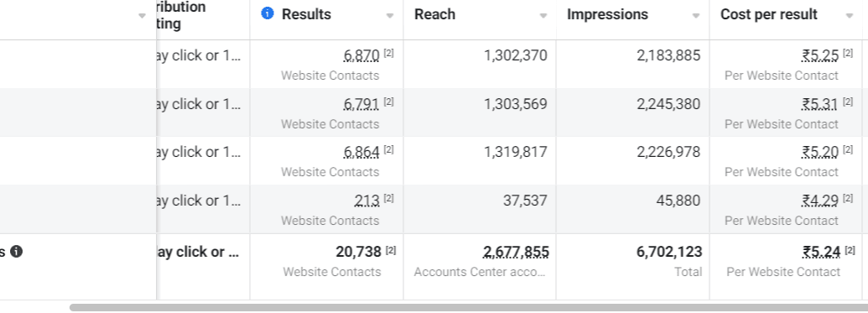This screenshot has width=868, height=313.
Task: Click the Reach column header
Action: tap(434, 14)
